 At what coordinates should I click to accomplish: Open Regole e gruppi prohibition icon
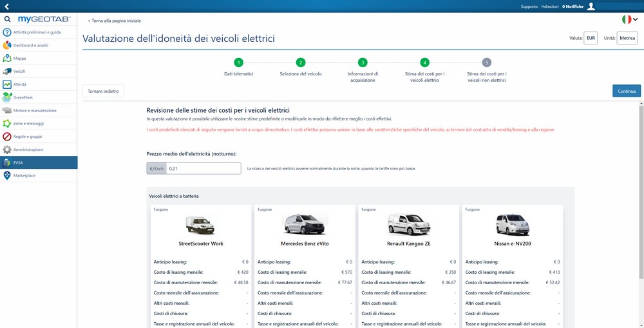coord(7,137)
